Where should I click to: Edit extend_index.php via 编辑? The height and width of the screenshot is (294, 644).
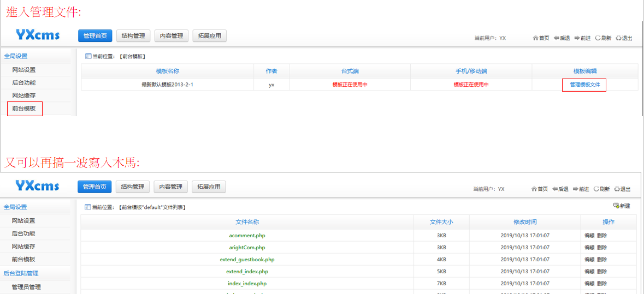coord(589,272)
